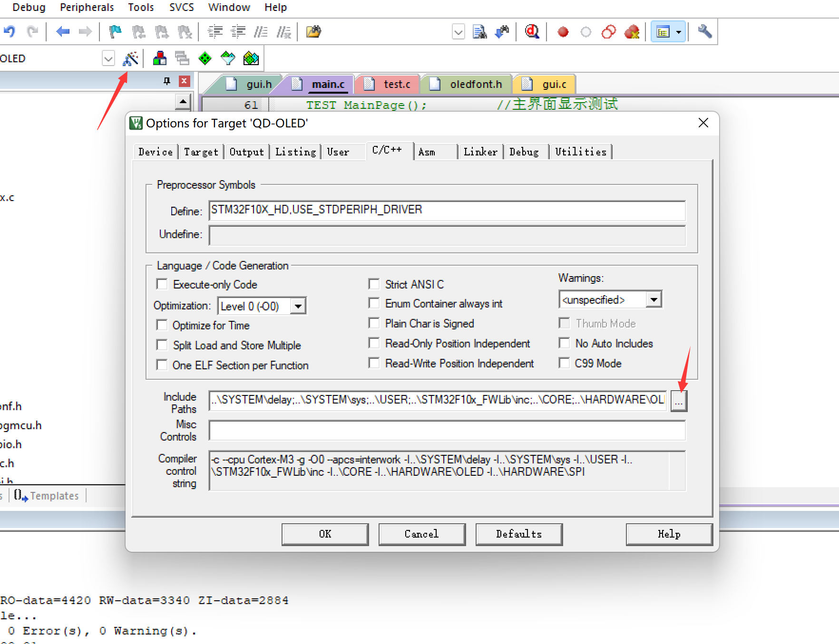The width and height of the screenshot is (839, 644).
Task: Open the Optimization level dropdown
Action: click(x=298, y=306)
